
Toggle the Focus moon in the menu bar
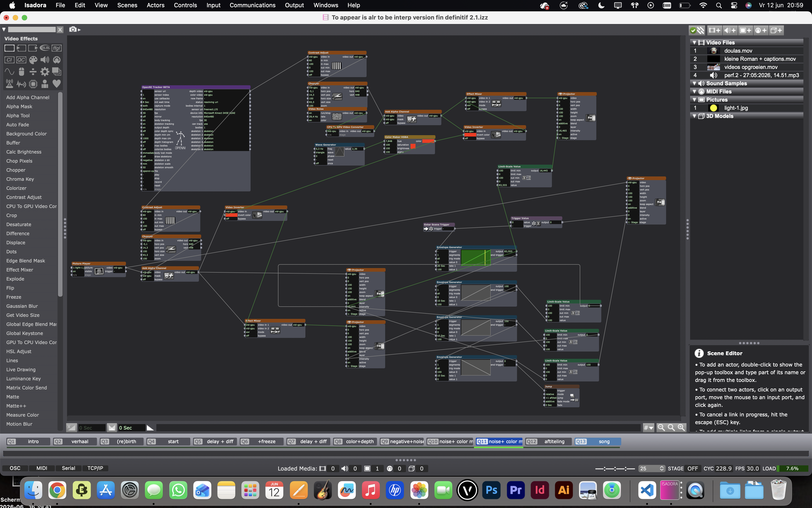pyautogui.click(x=601, y=5)
